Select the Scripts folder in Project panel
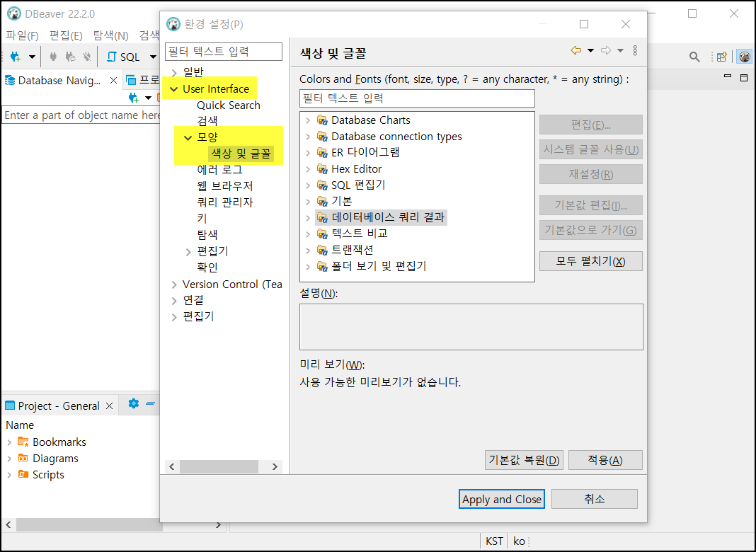This screenshot has height=552, width=756. click(48, 475)
